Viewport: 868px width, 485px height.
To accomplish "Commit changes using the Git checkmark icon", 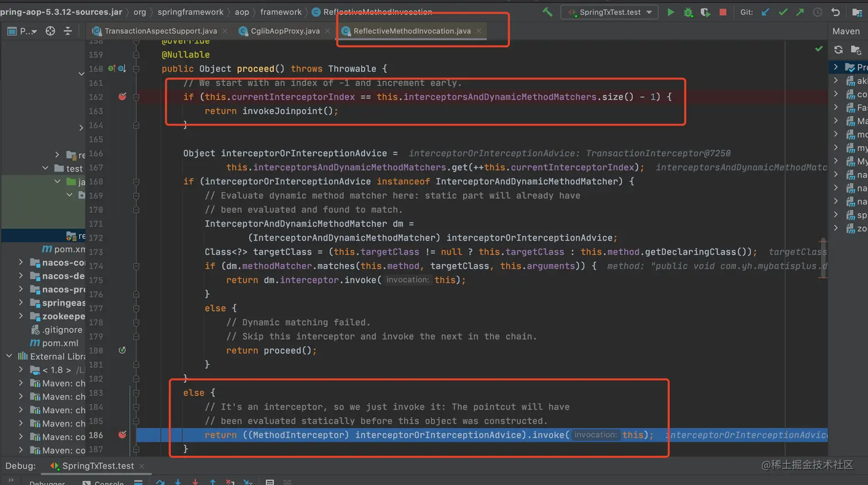I will click(782, 12).
